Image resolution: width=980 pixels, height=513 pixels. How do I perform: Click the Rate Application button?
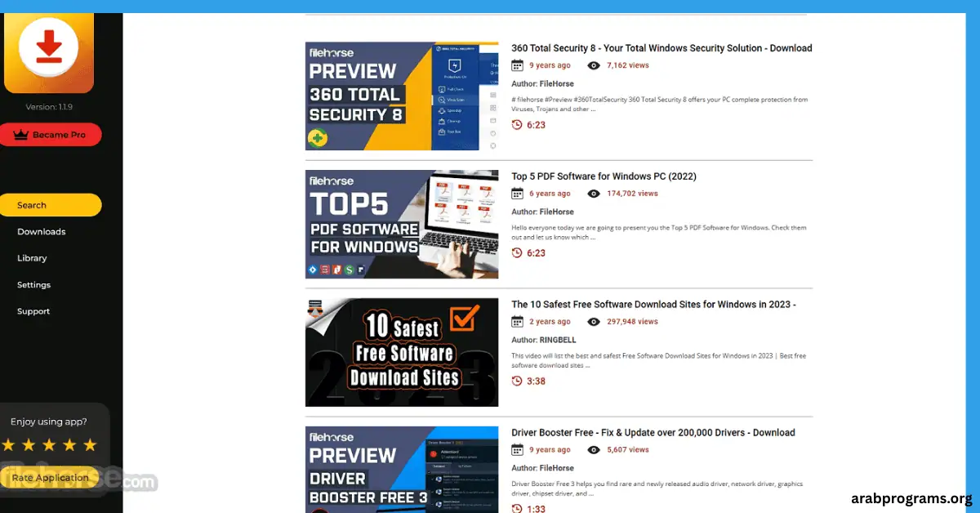[x=50, y=478]
